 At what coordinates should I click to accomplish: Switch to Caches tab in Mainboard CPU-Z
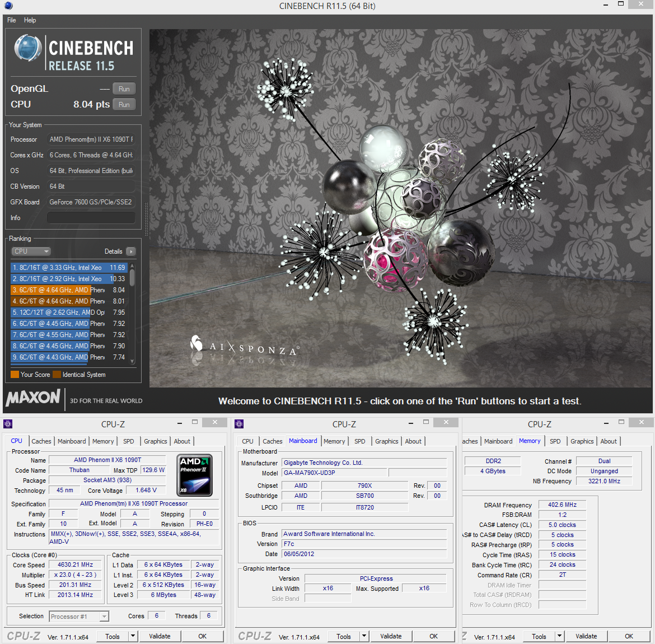[x=273, y=441]
